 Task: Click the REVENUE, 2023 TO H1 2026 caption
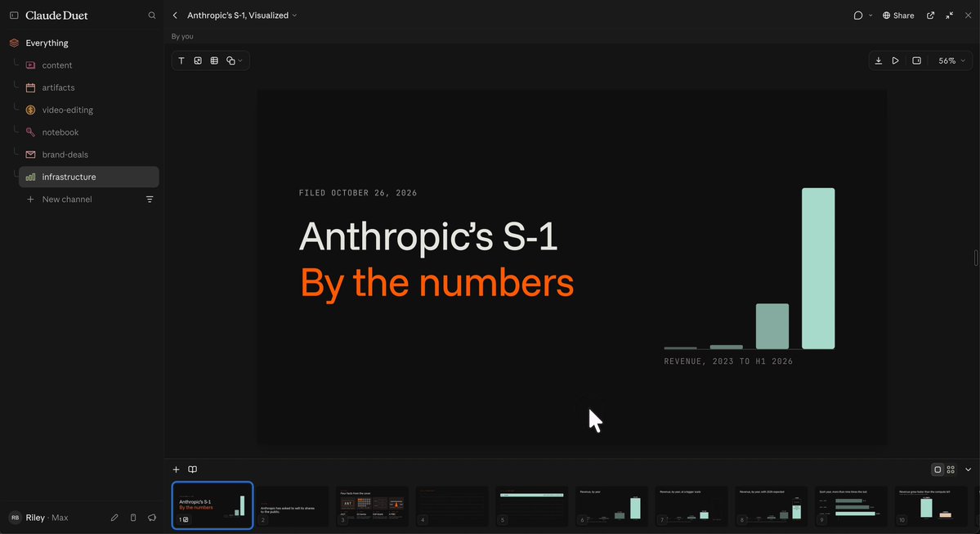(728, 361)
